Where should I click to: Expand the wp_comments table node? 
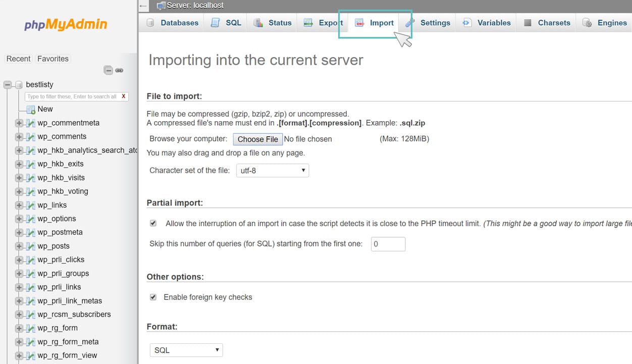coord(19,137)
